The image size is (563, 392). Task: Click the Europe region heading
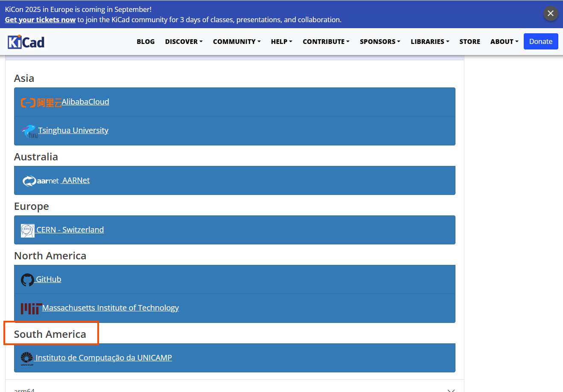click(x=32, y=206)
